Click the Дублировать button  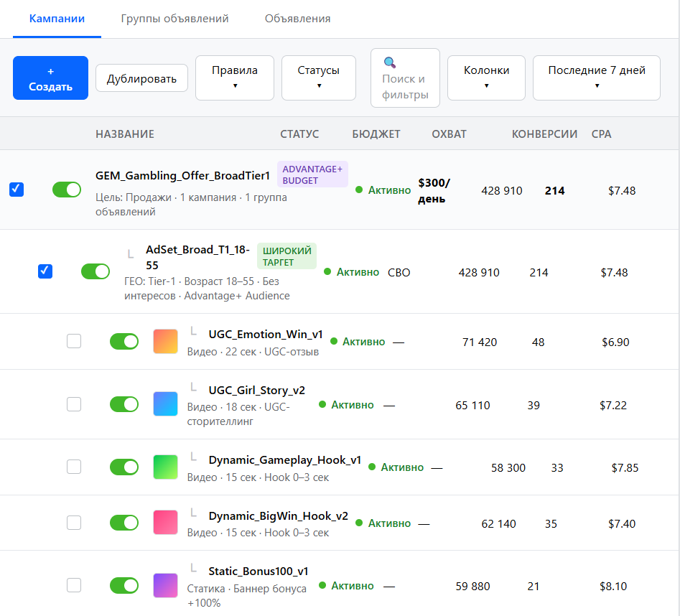tap(141, 78)
